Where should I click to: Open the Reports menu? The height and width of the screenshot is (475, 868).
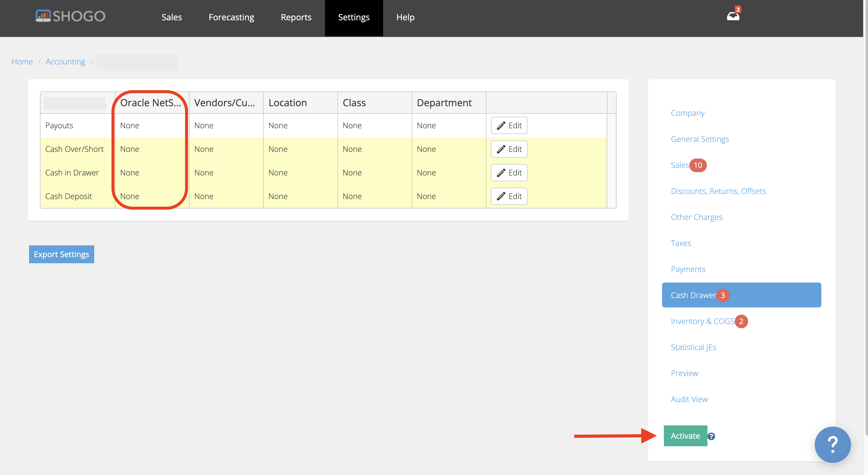[x=296, y=17]
